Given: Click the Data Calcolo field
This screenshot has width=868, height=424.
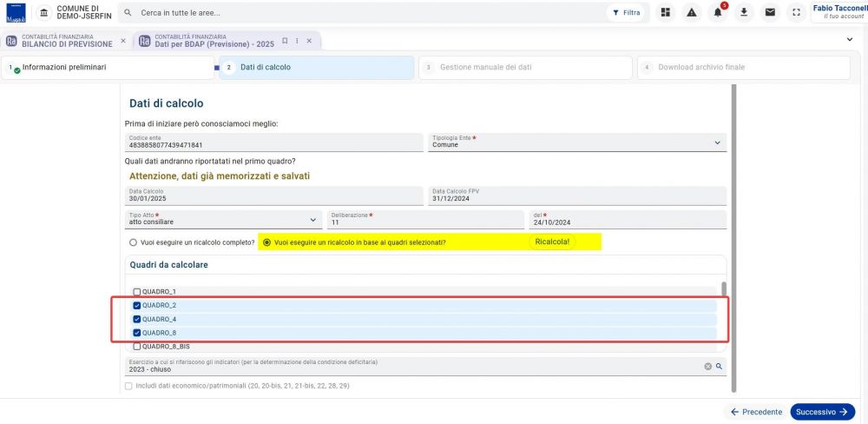Looking at the screenshot, I should point(274,196).
